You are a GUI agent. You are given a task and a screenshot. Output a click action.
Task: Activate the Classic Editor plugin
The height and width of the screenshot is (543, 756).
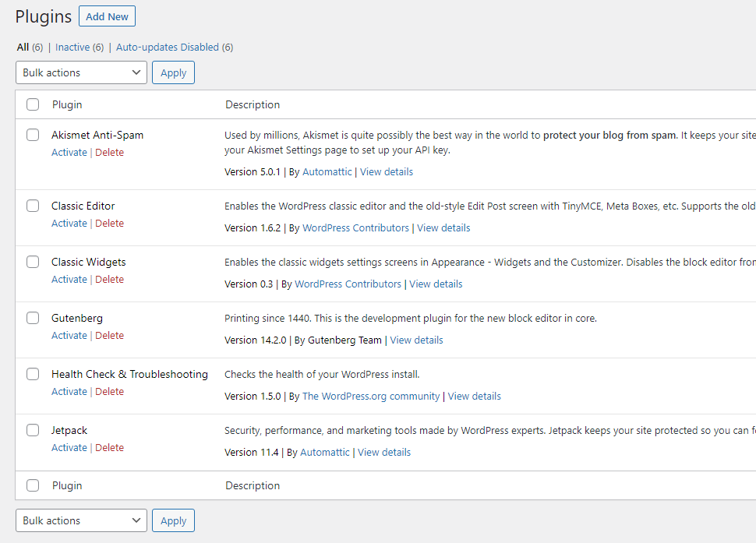(x=69, y=223)
